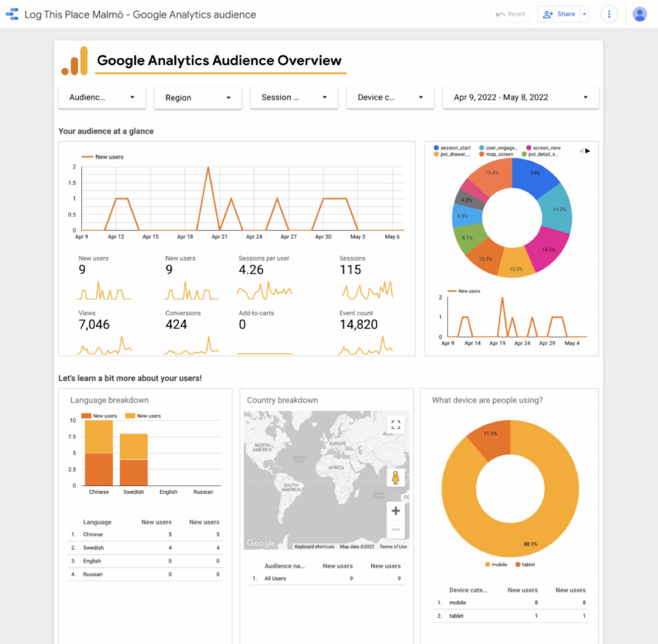Zoom in on the country map
This screenshot has width=658, height=644.
tap(396, 511)
